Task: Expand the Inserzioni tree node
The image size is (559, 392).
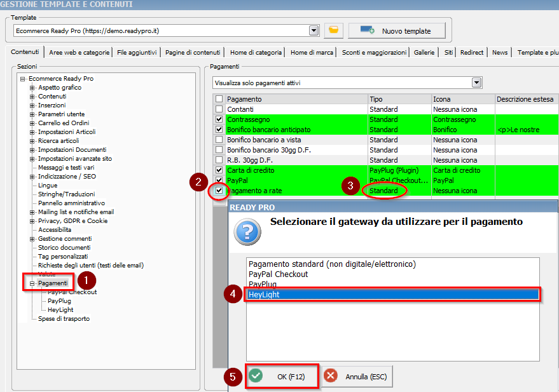Action: (32, 105)
